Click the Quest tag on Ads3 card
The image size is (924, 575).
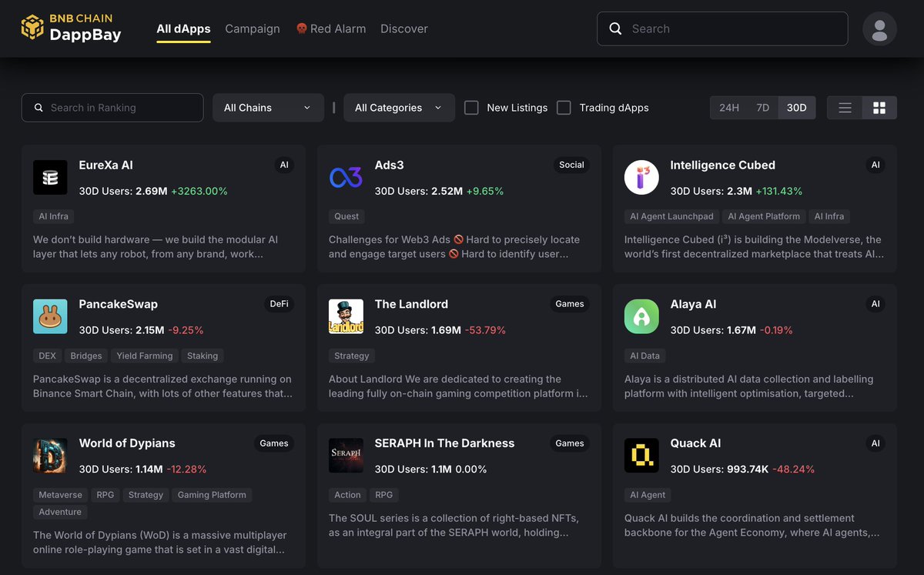point(346,216)
